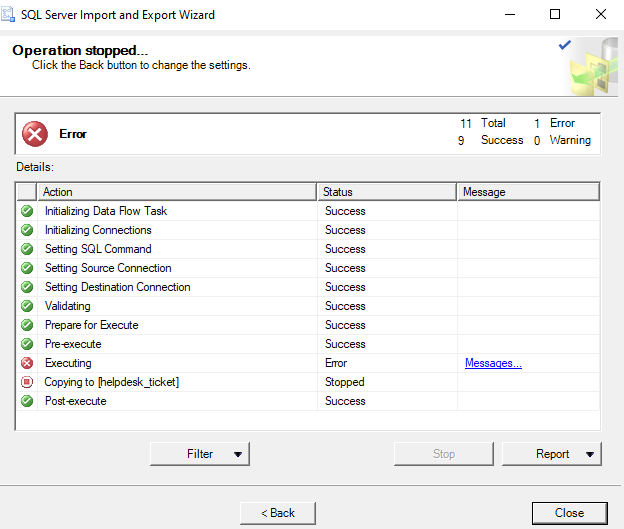Click the stopped icon beside Copying to [helpdesk_ticket]
This screenshot has height=529, width=624.
[x=27, y=382]
